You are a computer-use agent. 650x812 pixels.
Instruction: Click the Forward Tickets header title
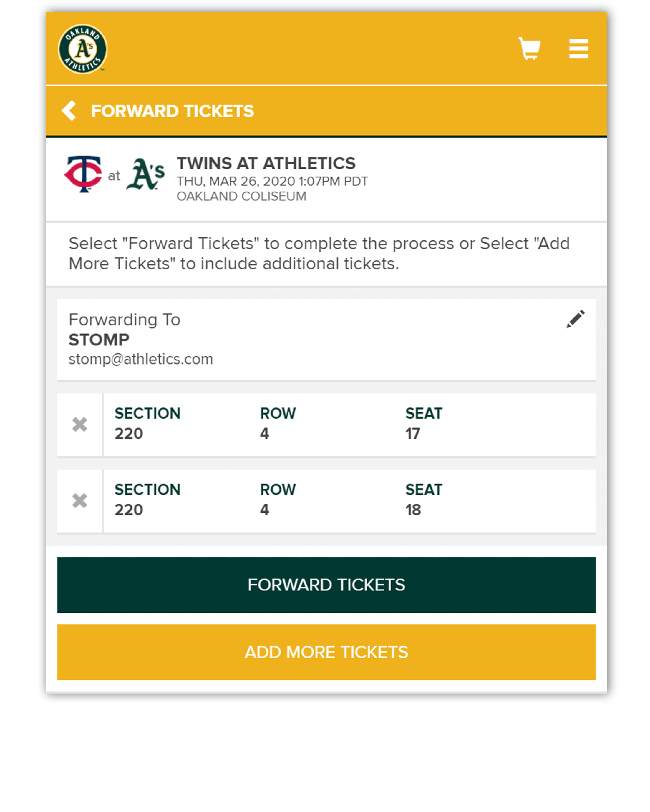coord(172,111)
